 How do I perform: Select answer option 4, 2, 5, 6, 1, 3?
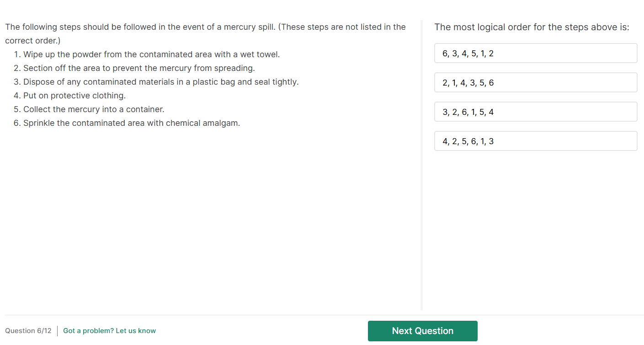[535, 141]
